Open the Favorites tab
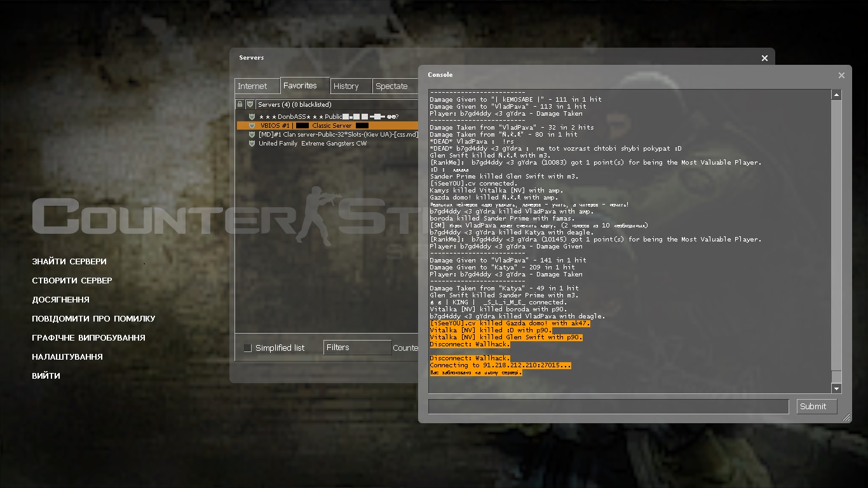The height and width of the screenshot is (488, 868). click(x=305, y=85)
